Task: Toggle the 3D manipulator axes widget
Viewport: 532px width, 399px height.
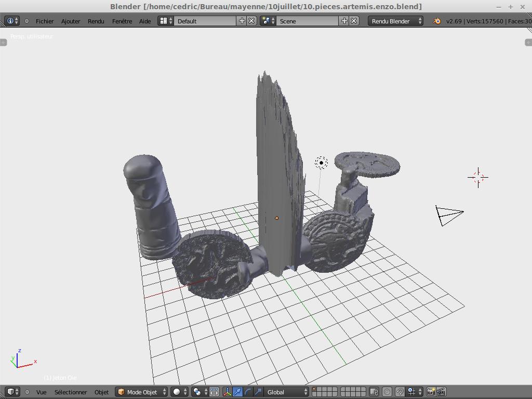Action: pos(228,392)
